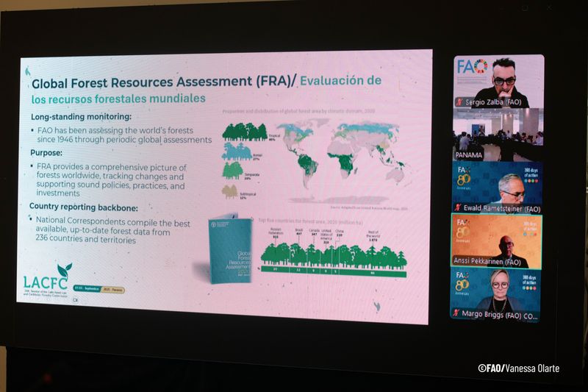The height and width of the screenshot is (392, 588).
Task: Click the 'Long-standing monitoring:' heading
Action: coord(82,117)
